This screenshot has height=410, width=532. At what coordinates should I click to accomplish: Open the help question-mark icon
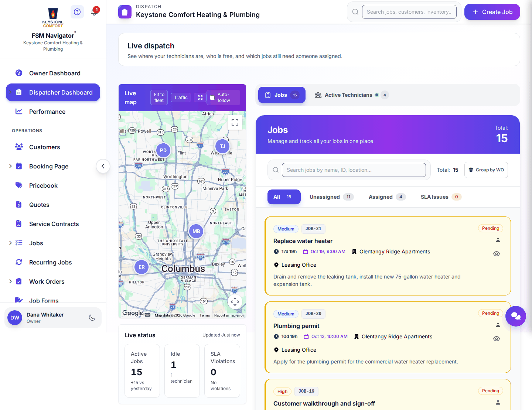coord(77,12)
